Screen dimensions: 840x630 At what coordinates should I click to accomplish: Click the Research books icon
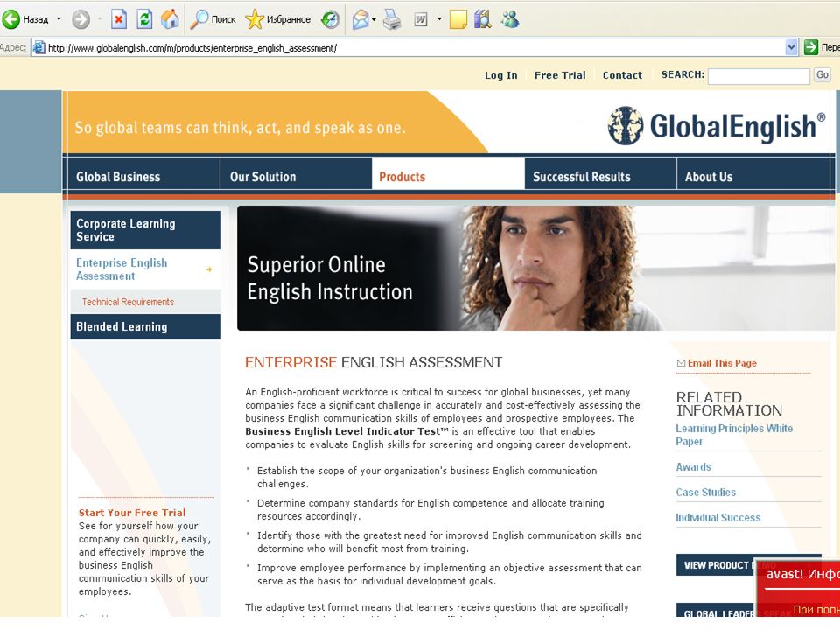coord(483,20)
